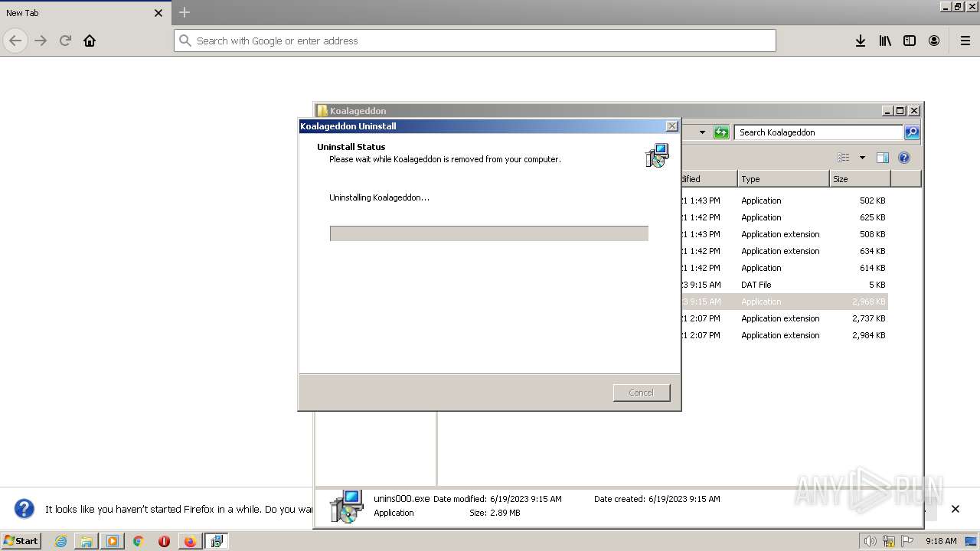Minimize the Koalageddon Explorer window
This screenshot has width=980, height=551.
(x=887, y=111)
